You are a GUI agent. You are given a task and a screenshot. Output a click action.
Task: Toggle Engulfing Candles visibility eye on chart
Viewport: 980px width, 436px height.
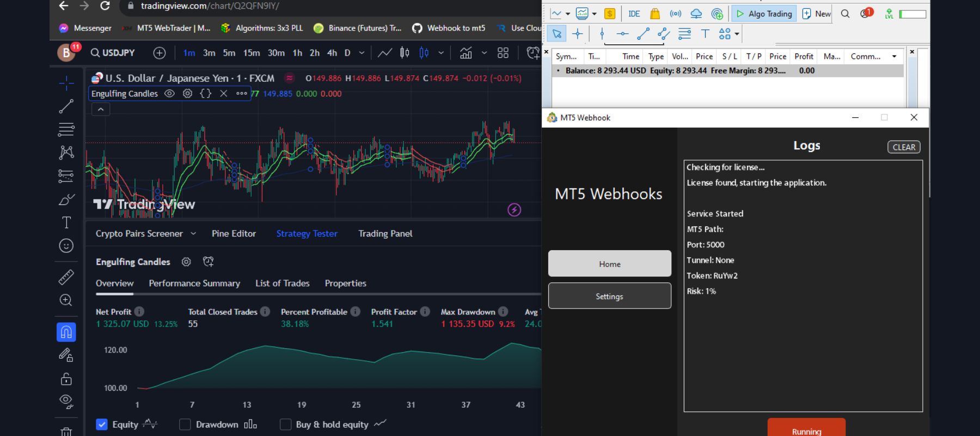point(169,94)
